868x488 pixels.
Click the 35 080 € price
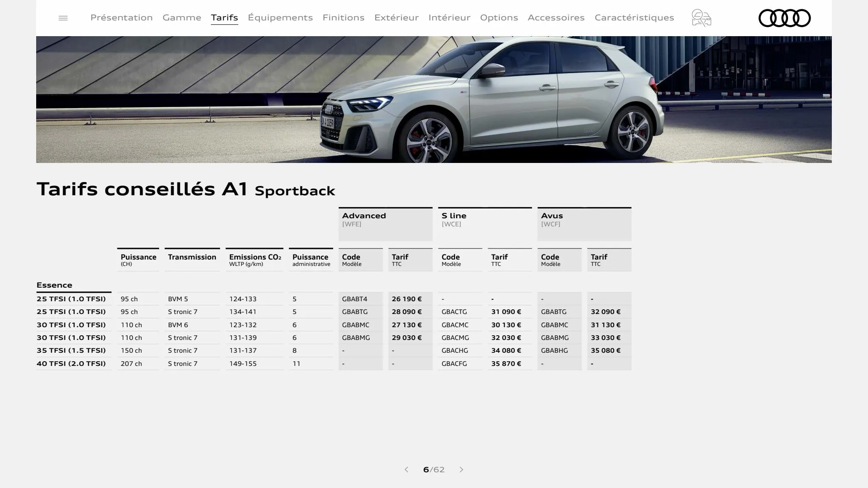(605, 350)
